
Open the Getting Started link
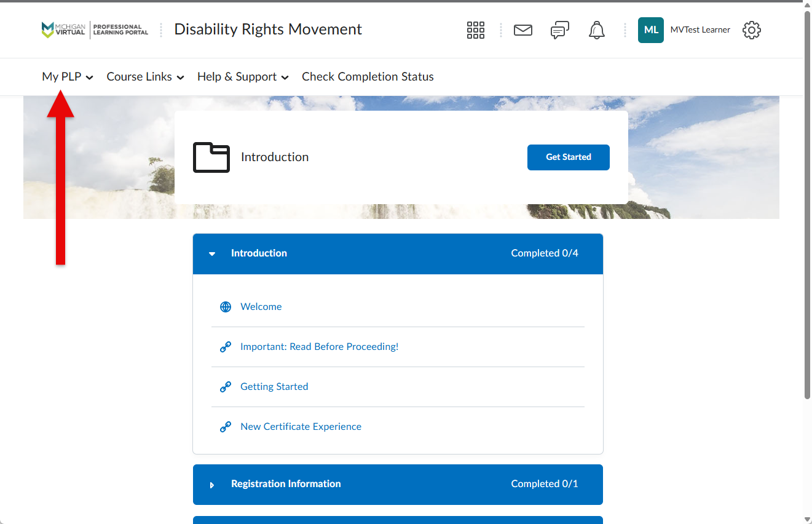point(274,387)
